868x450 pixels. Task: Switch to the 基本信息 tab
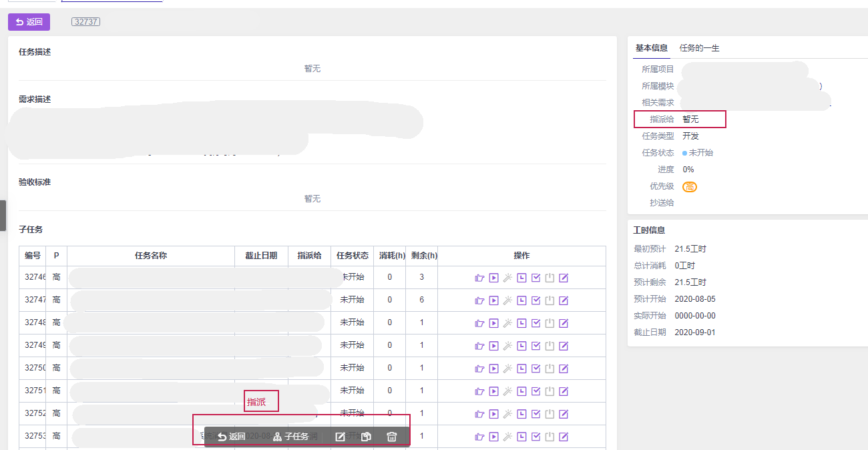651,48
